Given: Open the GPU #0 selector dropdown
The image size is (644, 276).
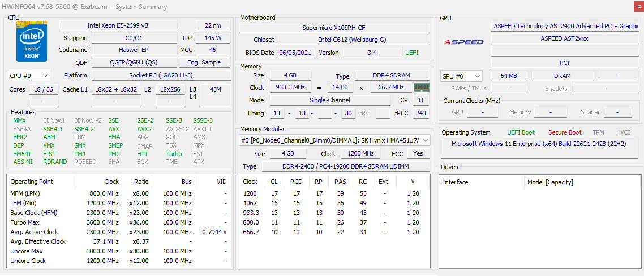Looking at the screenshot, I should [461, 76].
